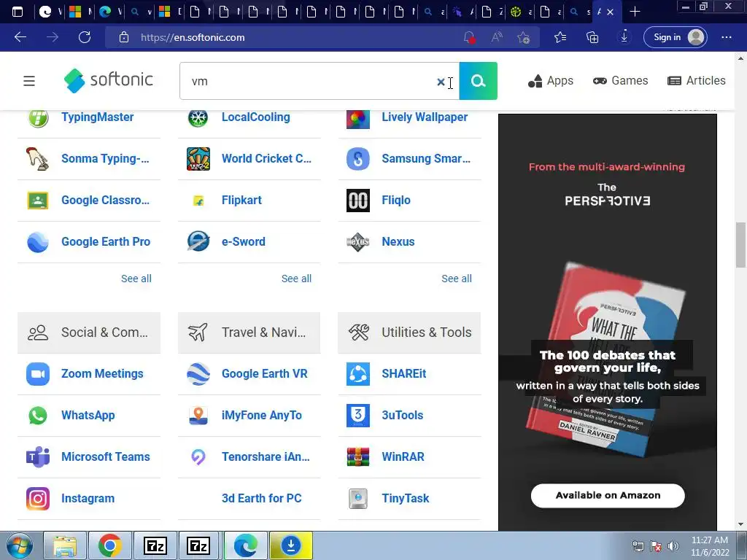This screenshot has height=560, width=747.
Task: Go back to previous page
Action: click(20, 37)
